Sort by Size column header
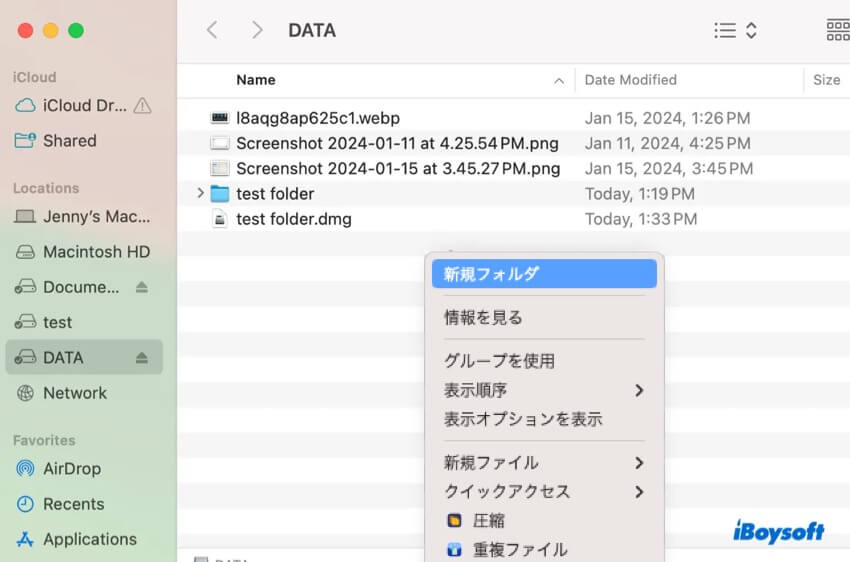Viewport: 850px width, 562px height. pos(827,80)
